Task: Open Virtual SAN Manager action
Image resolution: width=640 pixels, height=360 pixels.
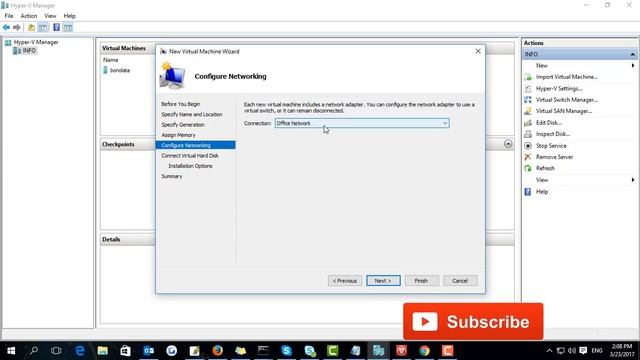Action: 564,111
